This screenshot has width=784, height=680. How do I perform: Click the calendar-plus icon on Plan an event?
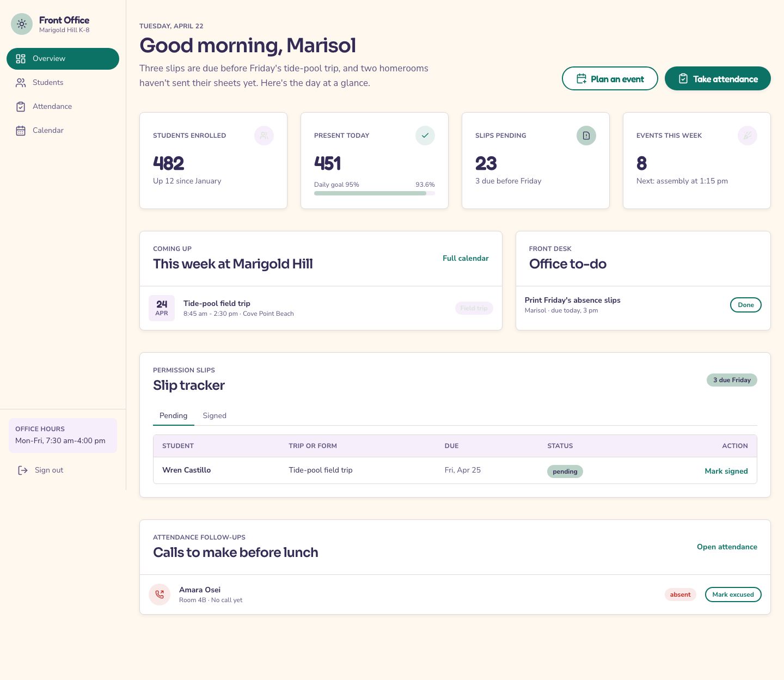coord(581,79)
